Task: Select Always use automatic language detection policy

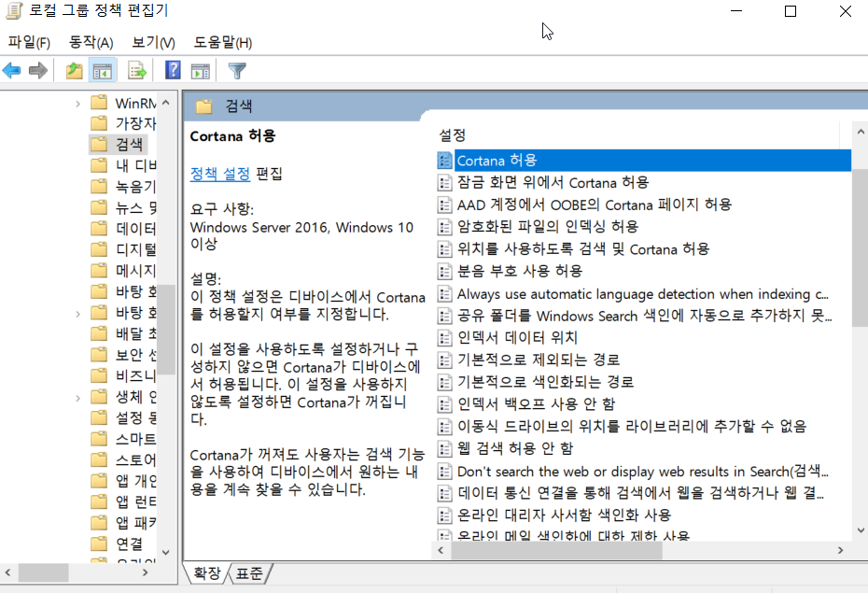Action: [642, 294]
